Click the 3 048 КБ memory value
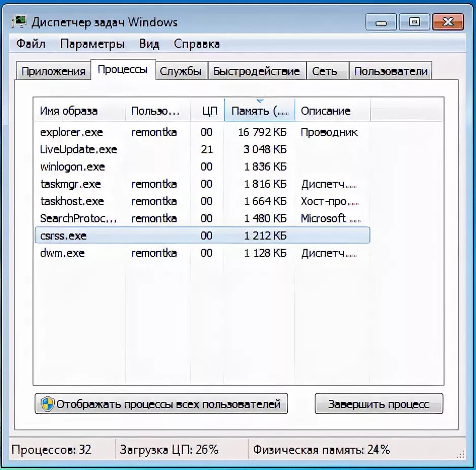Viewport: 476px width, 470px height. [x=265, y=149]
